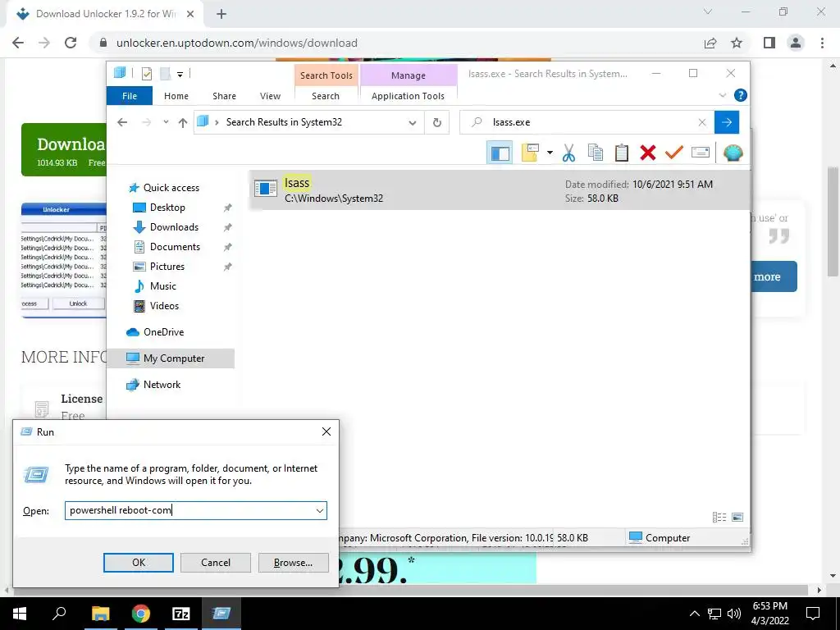Click Cancel in the Run dialog
The image size is (840, 630).
point(216,563)
